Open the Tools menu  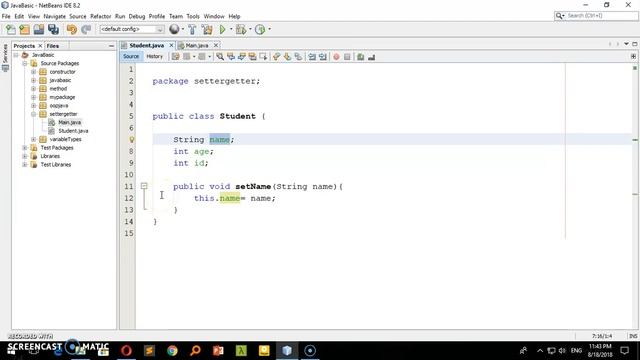(193, 16)
